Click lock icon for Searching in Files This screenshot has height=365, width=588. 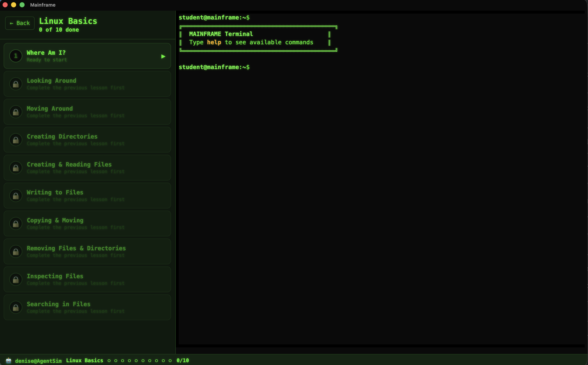point(16,307)
